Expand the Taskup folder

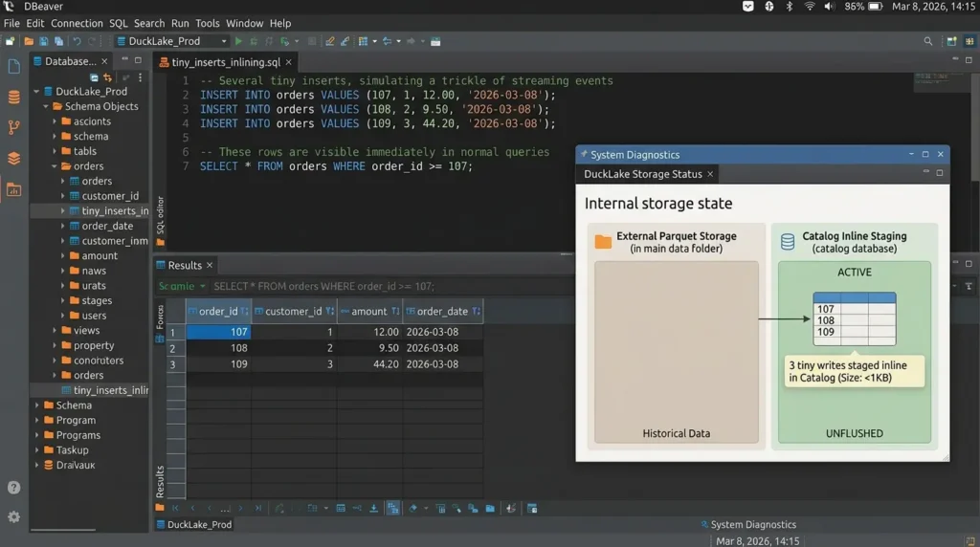point(37,450)
